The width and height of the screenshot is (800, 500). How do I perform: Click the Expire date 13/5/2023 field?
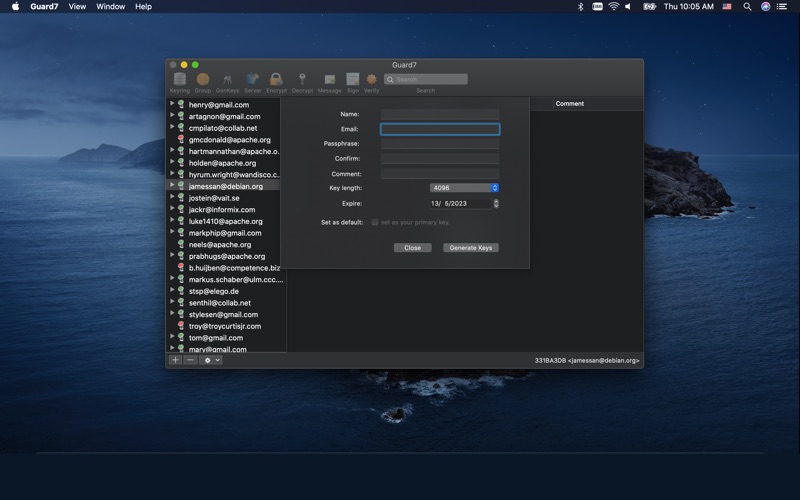[x=461, y=203]
